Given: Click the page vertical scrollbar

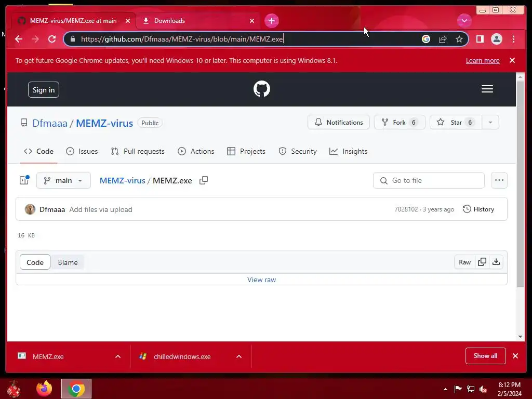Looking at the screenshot, I should click(x=520, y=183).
